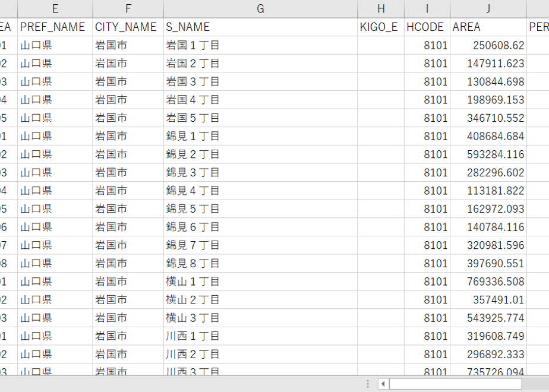Click empty KIGO_E cell in 横山１丁目 row
The image size is (549, 392).
pos(381,282)
